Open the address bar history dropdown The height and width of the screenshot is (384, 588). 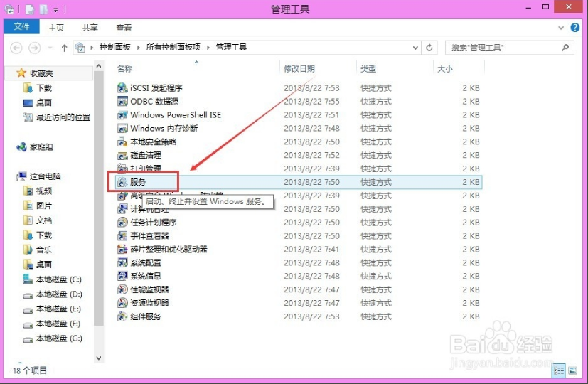tap(415, 48)
